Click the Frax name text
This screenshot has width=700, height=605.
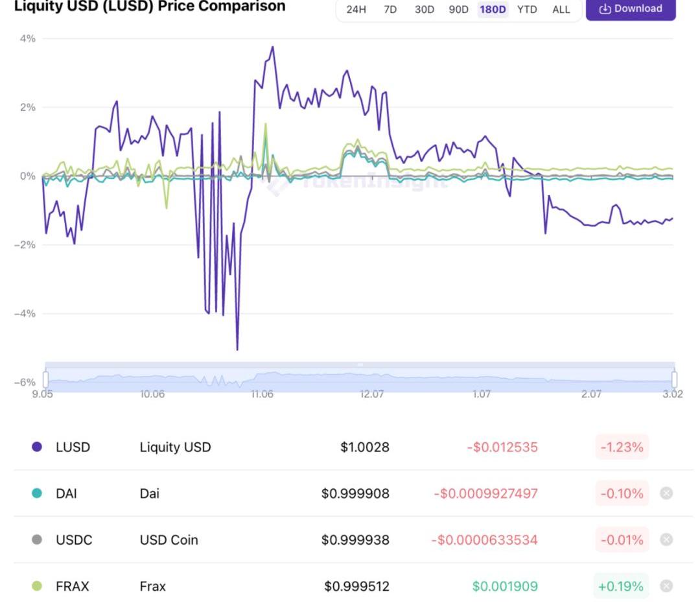click(153, 586)
